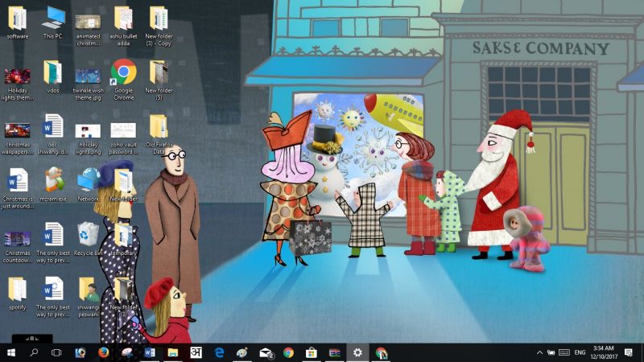Open Settings gear on taskbar
This screenshot has width=644, height=362.
click(357, 352)
